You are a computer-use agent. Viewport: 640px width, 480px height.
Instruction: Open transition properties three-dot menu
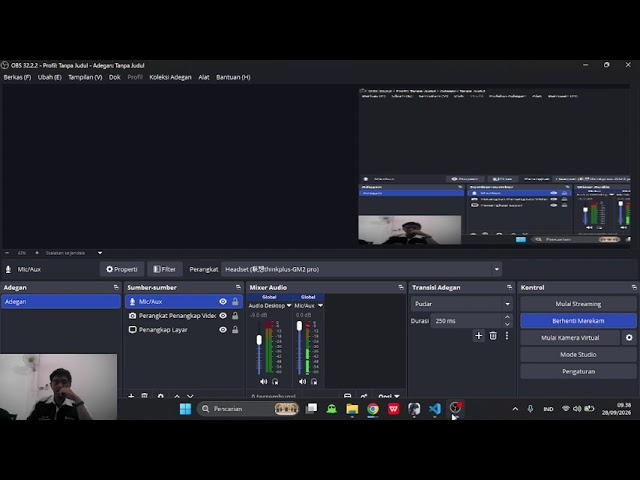507,336
